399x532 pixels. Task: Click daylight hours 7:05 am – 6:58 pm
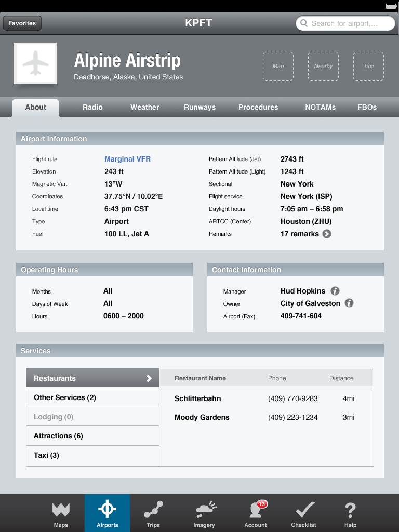312,209
